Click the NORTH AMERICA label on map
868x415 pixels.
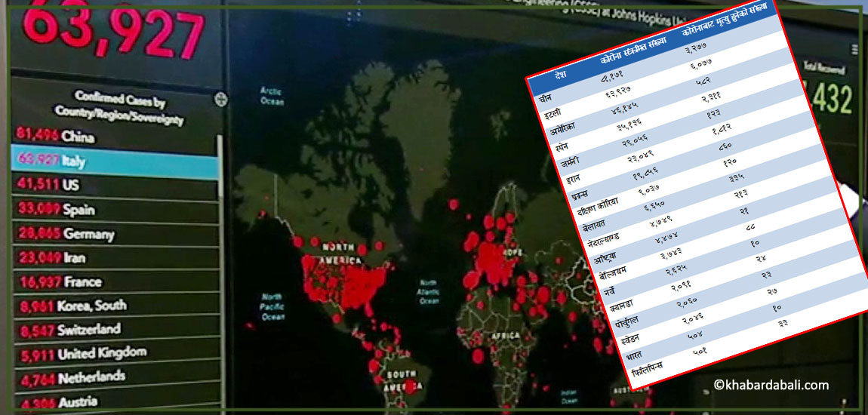[x=338, y=253]
